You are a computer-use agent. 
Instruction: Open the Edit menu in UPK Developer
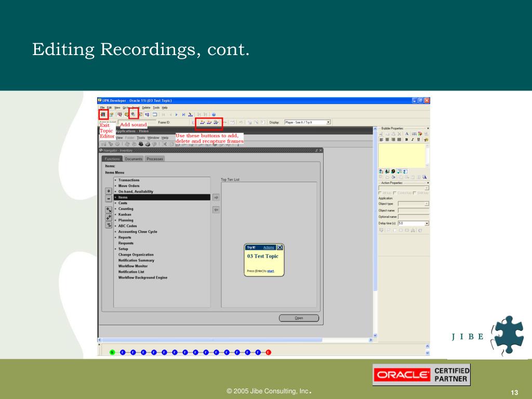[x=109, y=108]
